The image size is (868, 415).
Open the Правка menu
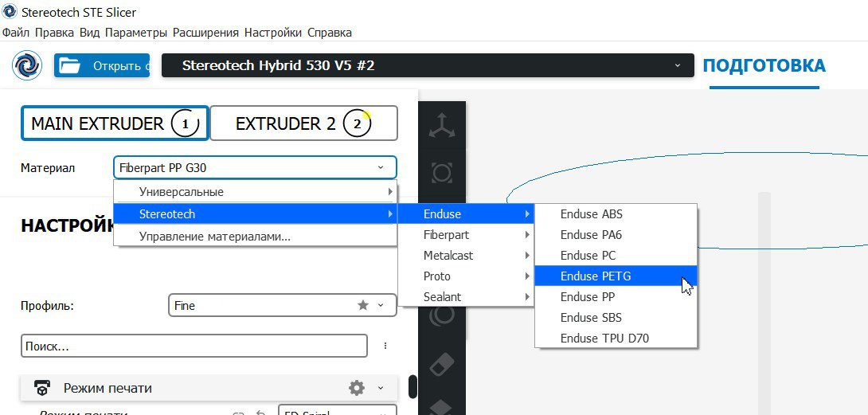[x=54, y=33]
